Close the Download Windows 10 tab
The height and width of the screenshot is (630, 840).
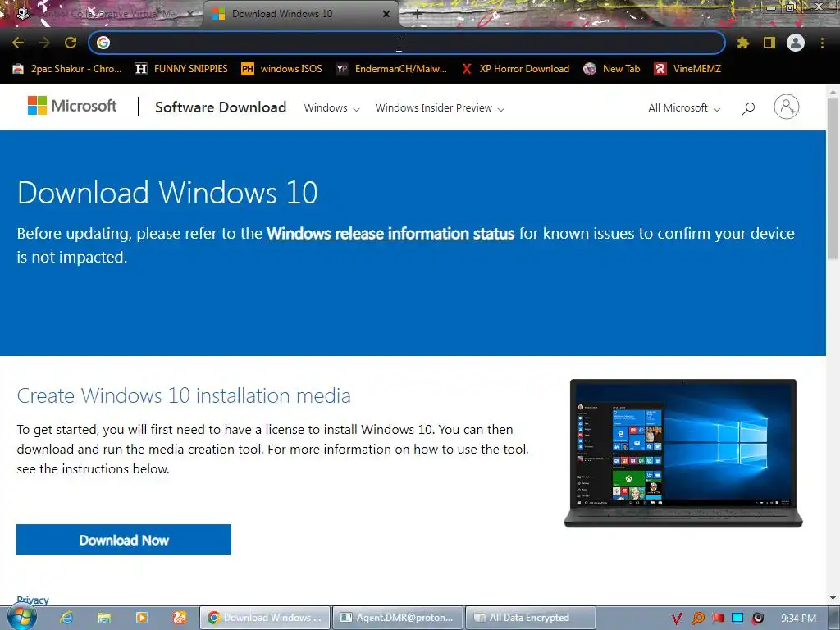[x=386, y=14]
